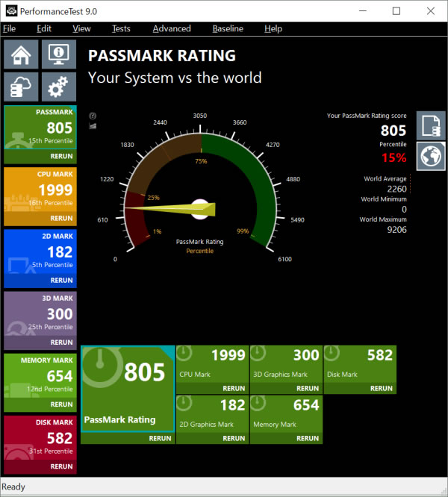Click the timer icon in CPU Mark tile

[x=184, y=353]
